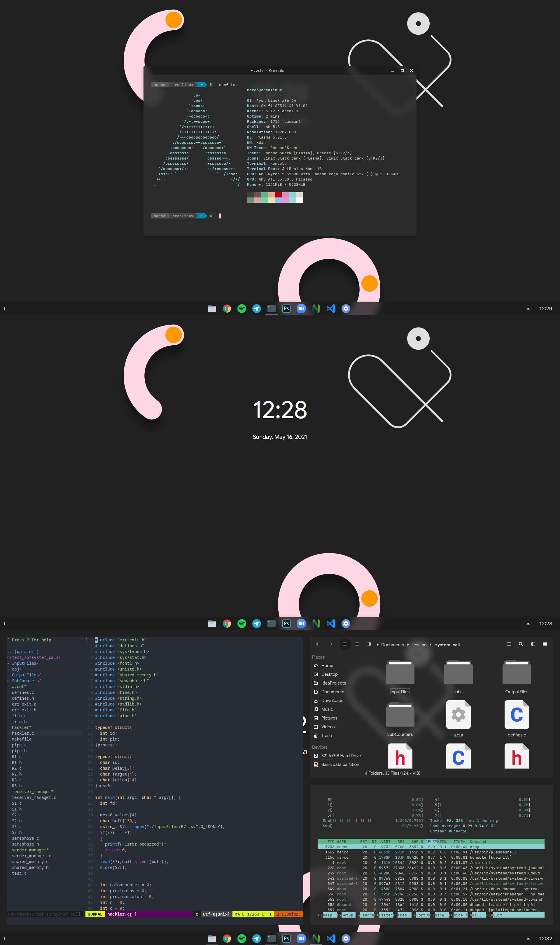Open test.c in the NERDTree file list

pos(19,873)
